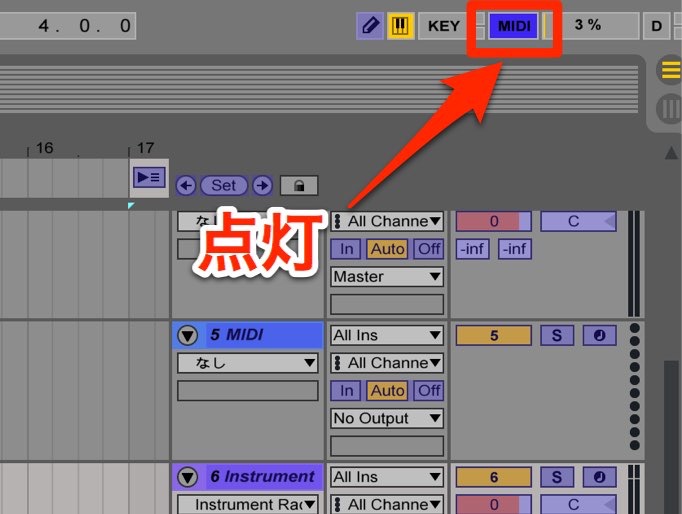This screenshot has height=514, width=682.
Task: Click arrangement position field 4. 0. 0
Action: [67, 26]
